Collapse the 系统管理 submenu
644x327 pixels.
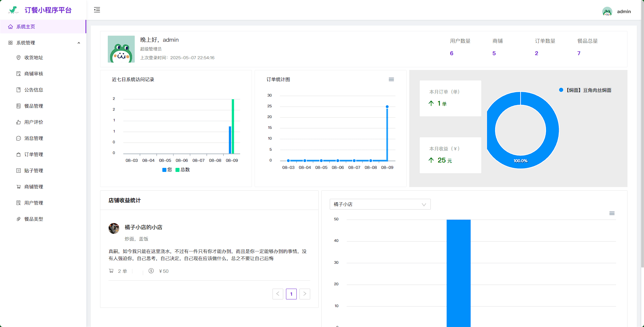point(79,43)
